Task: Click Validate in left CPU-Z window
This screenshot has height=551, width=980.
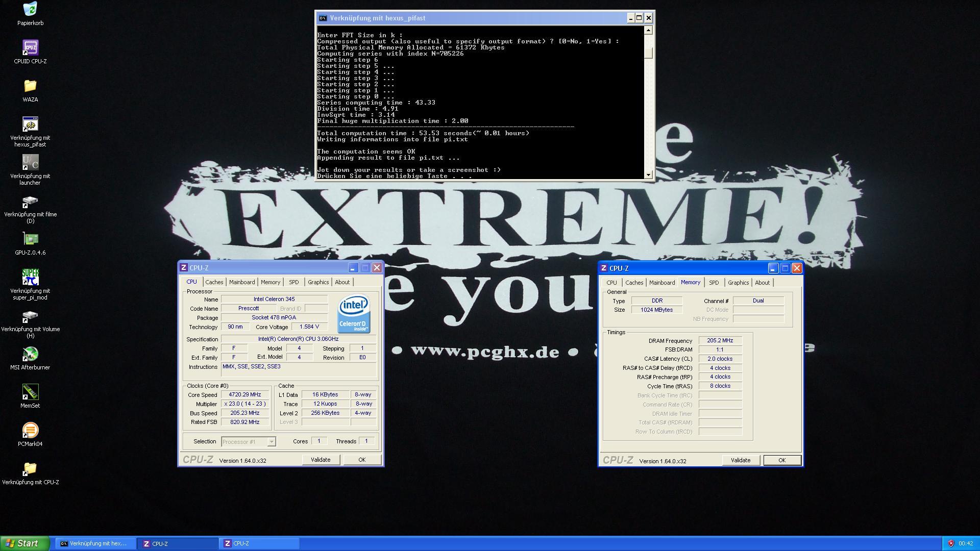Action: click(321, 460)
